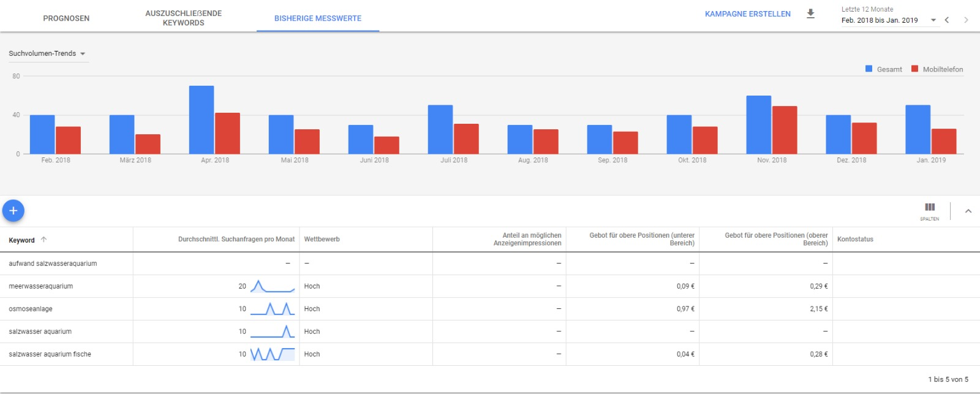Click trend sparkline for meerwasseraquarium
The image size is (980, 394).
coord(273,286)
